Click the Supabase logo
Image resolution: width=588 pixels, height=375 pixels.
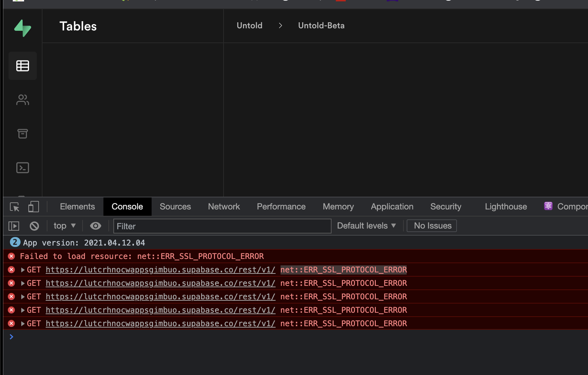[23, 28]
